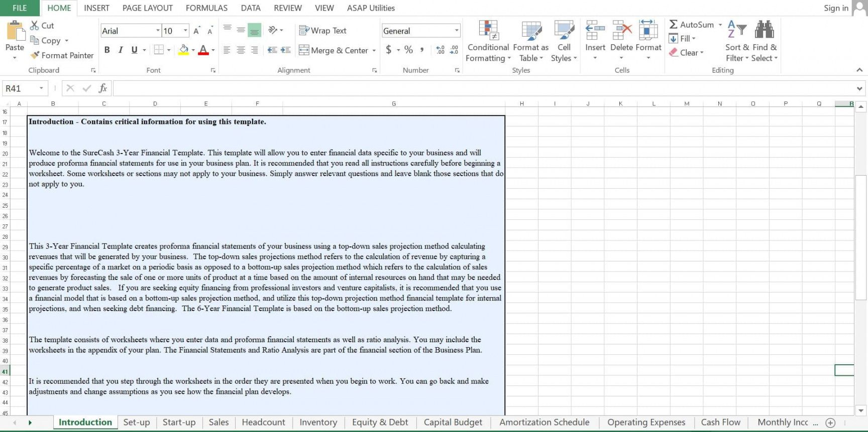This screenshot has width=868, height=432.
Task: Select the Set-up sheet tab
Action: point(137,422)
